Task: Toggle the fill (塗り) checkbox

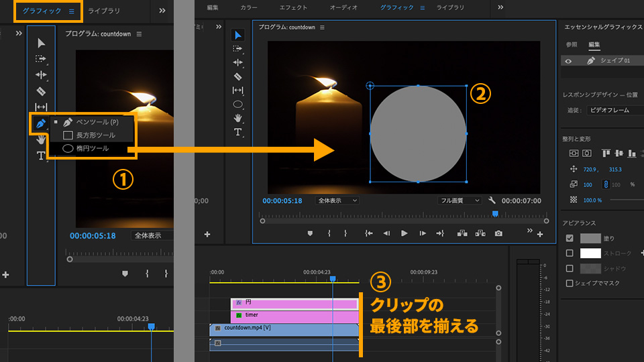Action: tap(570, 238)
